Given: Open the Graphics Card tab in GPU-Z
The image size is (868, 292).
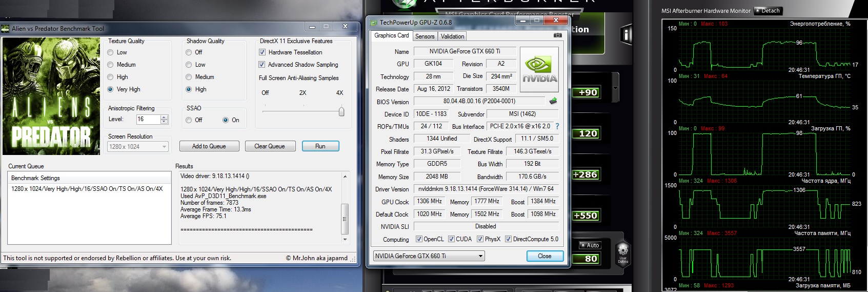Looking at the screenshot, I should [x=391, y=35].
